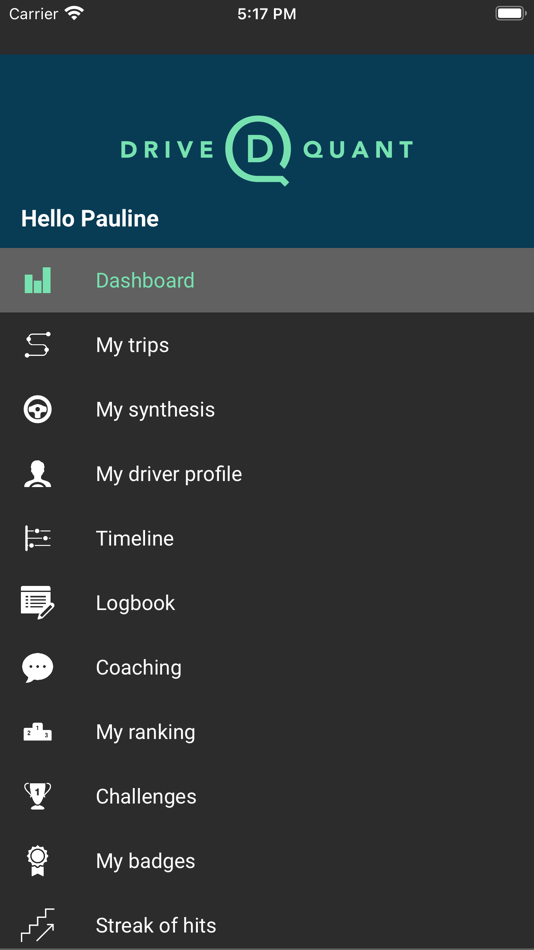Click the Logbook notepad icon
The width and height of the screenshot is (534, 950).
38,603
